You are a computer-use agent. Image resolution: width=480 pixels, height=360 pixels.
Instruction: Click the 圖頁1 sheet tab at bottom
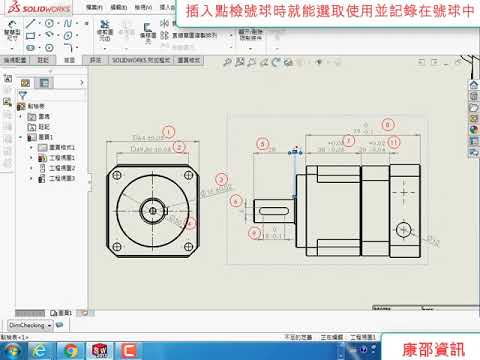tap(61, 313)
